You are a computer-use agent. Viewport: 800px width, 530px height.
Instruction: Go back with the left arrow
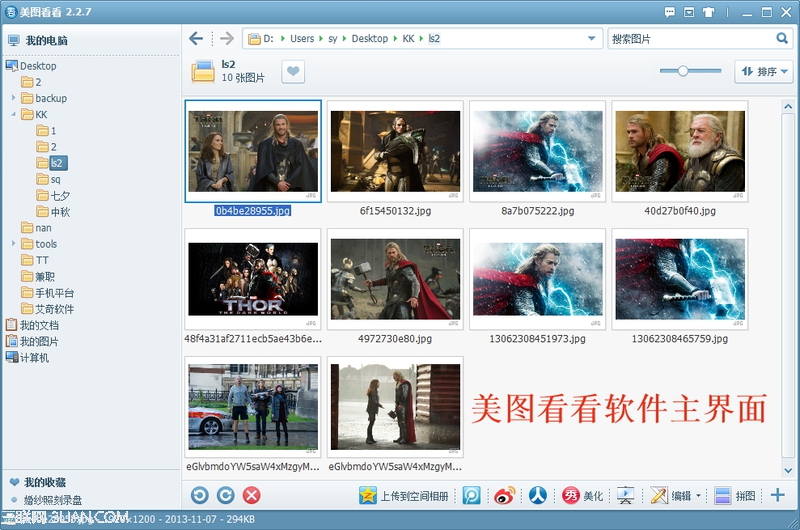pyautogui.click(x=196, y=38)
